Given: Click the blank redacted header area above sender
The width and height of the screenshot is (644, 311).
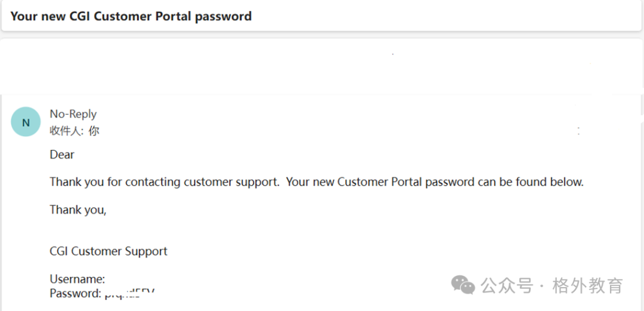Looking at the screenshot, I should click(320, 67).
